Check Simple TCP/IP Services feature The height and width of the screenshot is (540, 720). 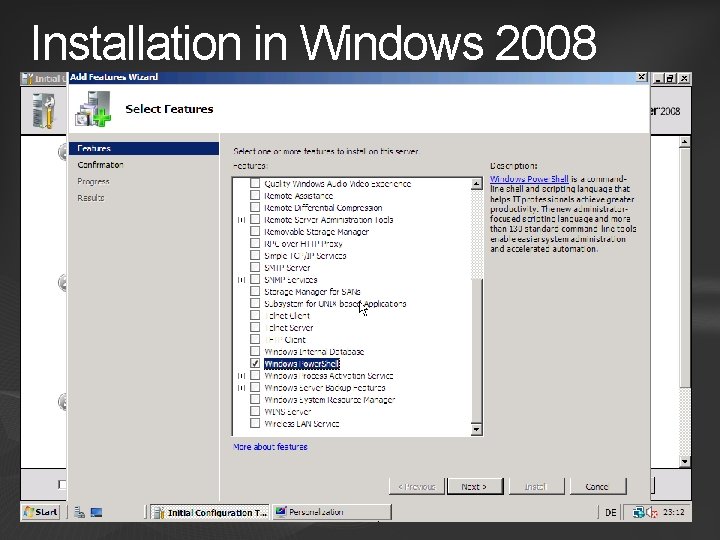pos(255,255)
